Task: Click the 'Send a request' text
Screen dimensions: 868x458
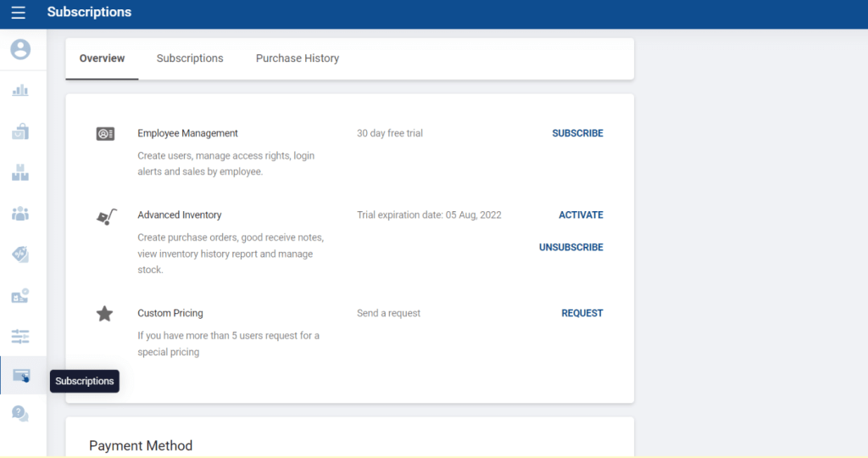Action: click(388, 313)
